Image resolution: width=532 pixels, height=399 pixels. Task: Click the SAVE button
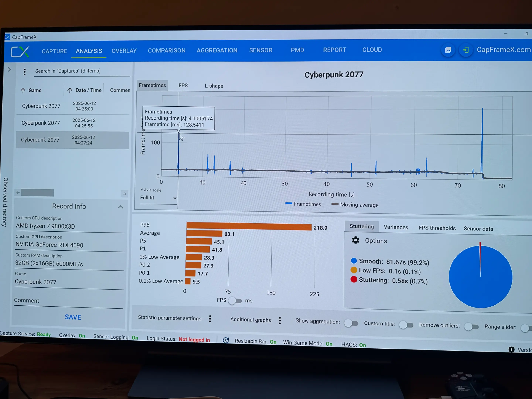pos(73,317)
